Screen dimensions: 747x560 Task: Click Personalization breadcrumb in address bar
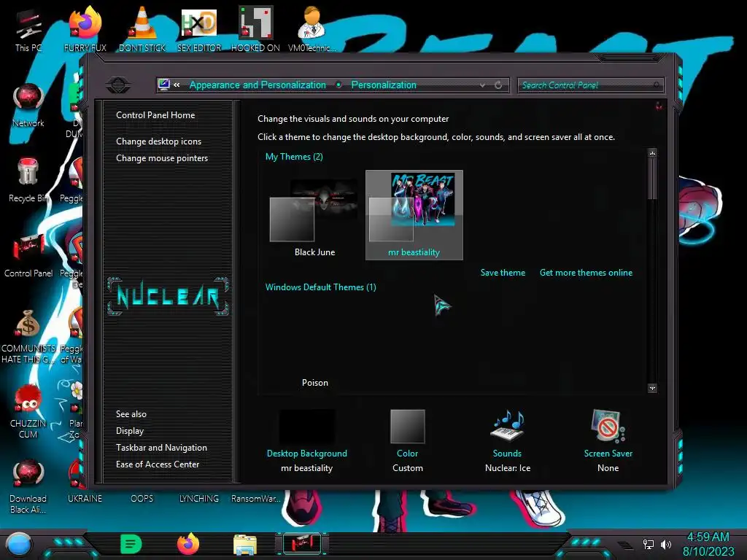384,85
